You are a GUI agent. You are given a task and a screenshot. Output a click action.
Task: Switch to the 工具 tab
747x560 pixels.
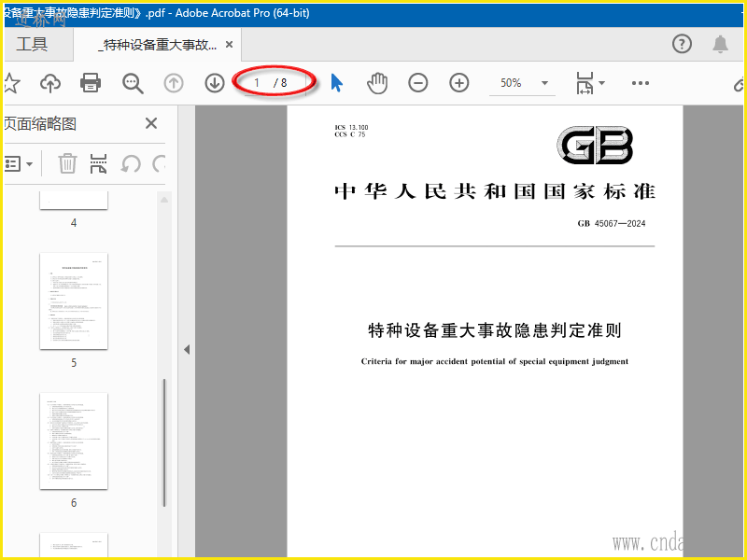32,44
